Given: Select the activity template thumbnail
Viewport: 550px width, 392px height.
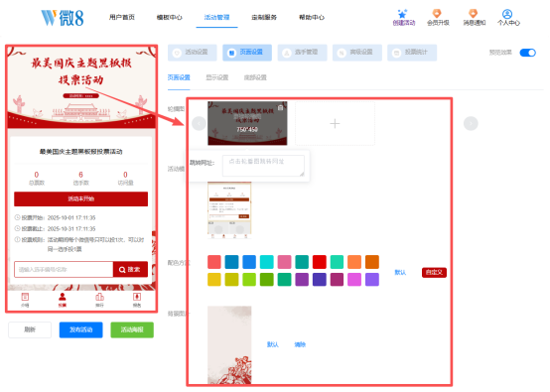Looking at the screenshot, I should [229, 210].
